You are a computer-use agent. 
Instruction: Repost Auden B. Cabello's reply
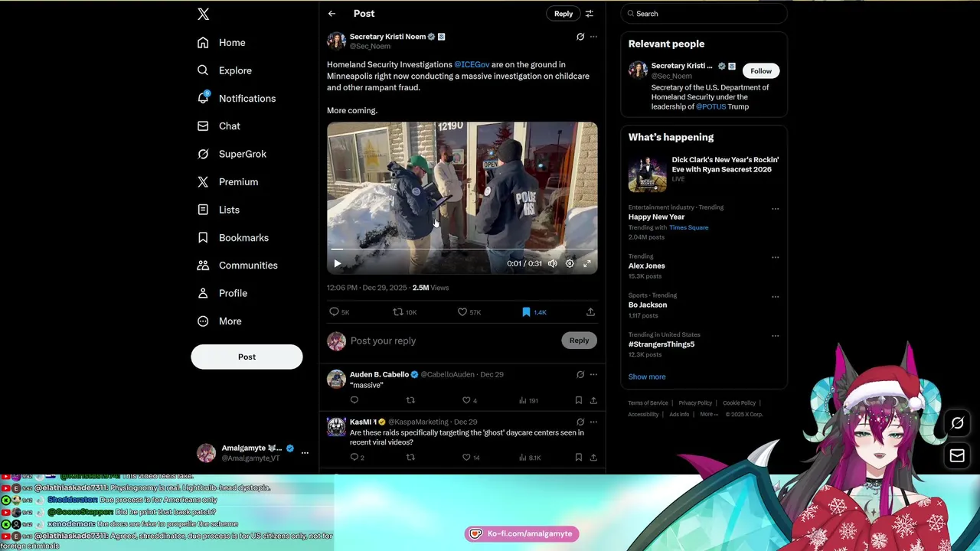410,400
